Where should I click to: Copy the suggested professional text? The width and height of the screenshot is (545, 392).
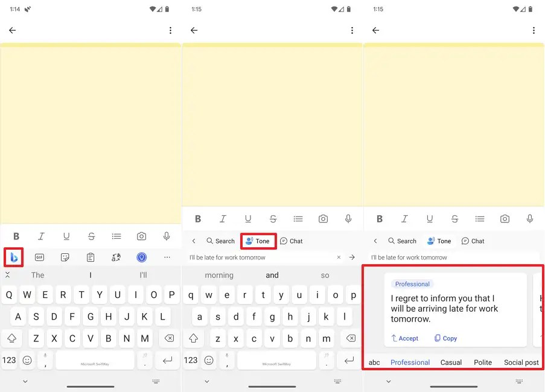tap(445, 338)
